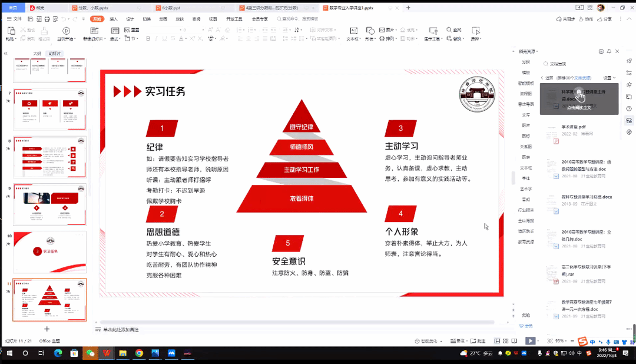Click the slideshow play button in status bar
This screenshot has height=364, width=636.
(530, 340)
